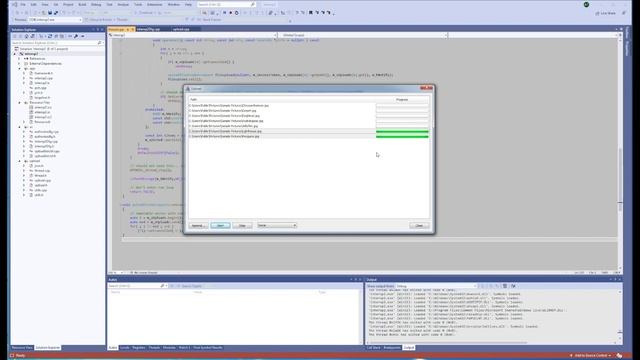Image resolution: width=640 pixels, height=360 pixels.
Task: Expand the References node
Action: [19, 59]
